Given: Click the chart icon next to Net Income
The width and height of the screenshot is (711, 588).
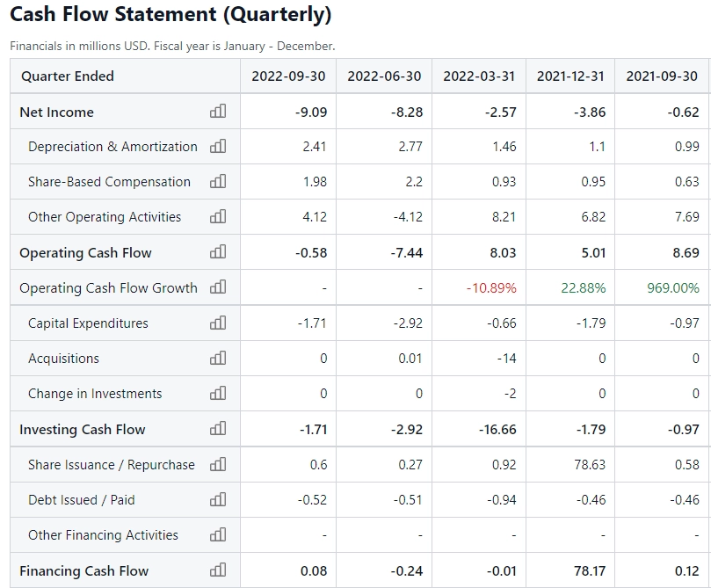Looking at the screenshot, I should pyautogui.click(x=218, y=112).
